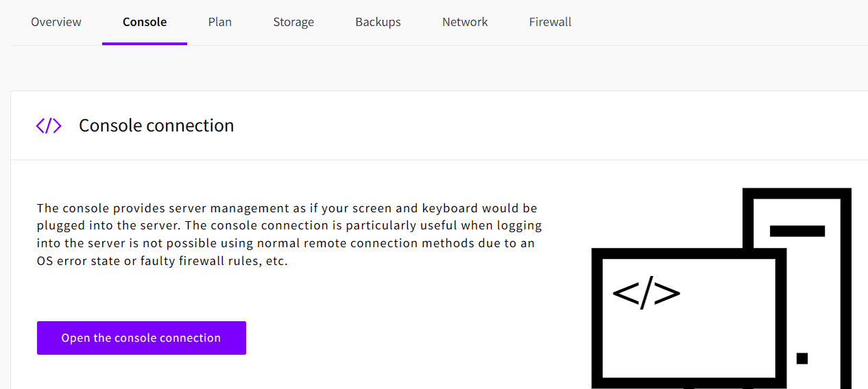Switch to the Overview tab

(56, 22)
